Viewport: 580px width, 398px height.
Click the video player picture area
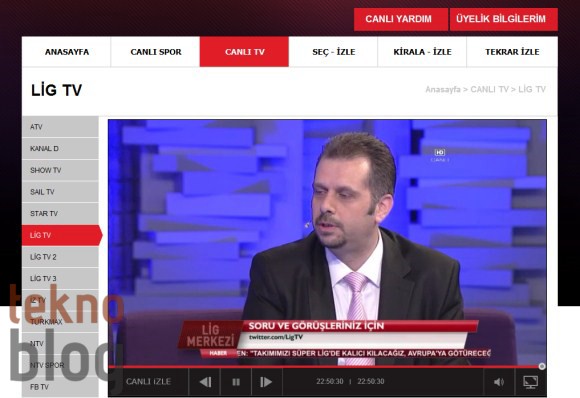[x=327, y=242]
